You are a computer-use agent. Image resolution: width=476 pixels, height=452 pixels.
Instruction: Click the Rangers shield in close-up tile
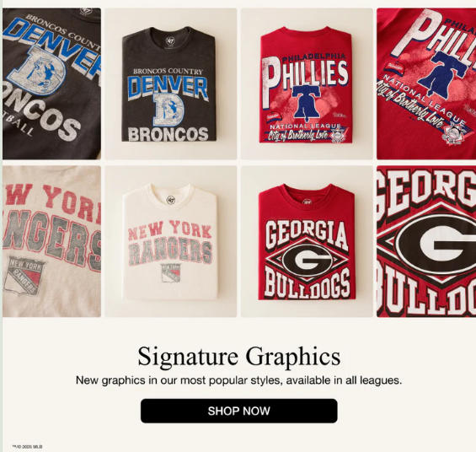point(24,276)
